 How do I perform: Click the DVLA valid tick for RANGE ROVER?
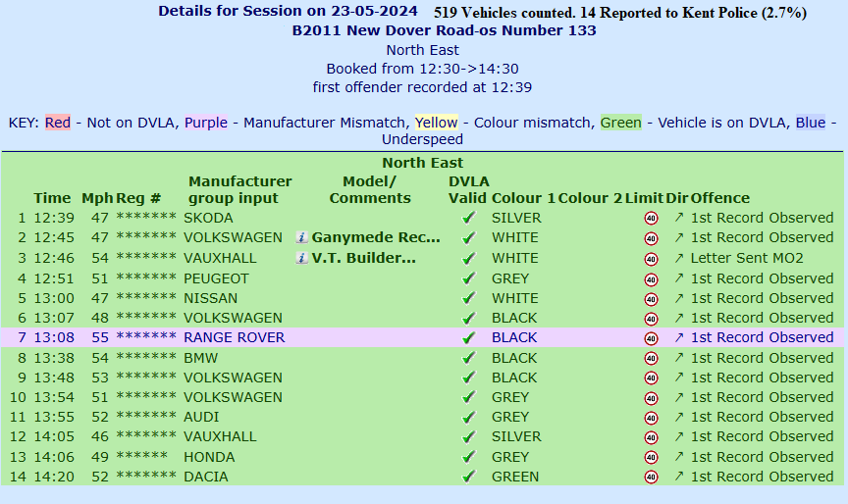click(x=468, y=337)
